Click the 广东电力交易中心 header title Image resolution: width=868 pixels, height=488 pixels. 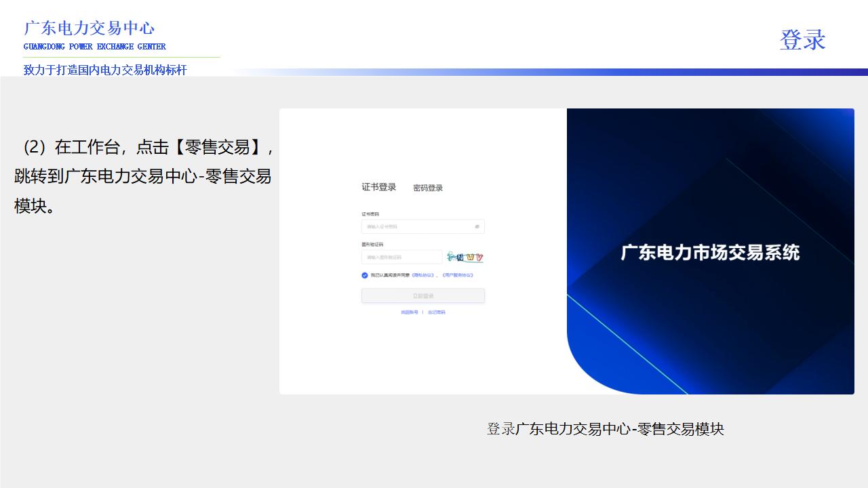(x=90, y=28)
